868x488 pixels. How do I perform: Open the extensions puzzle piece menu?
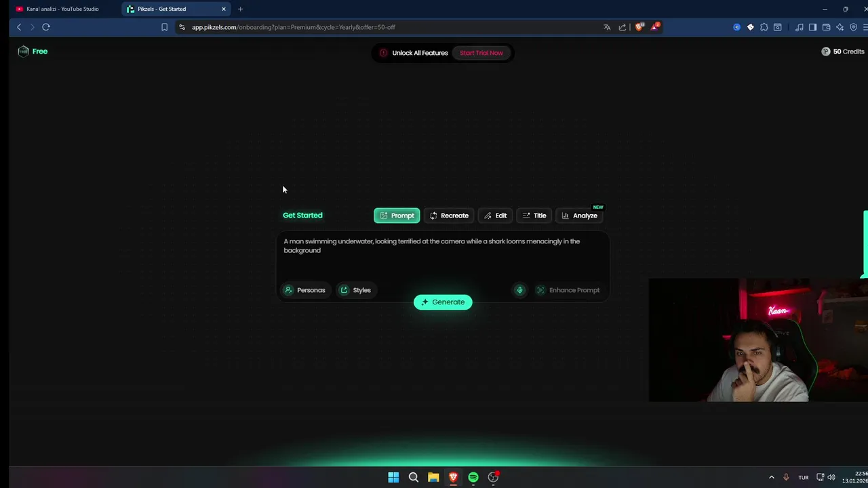(764, 27)
